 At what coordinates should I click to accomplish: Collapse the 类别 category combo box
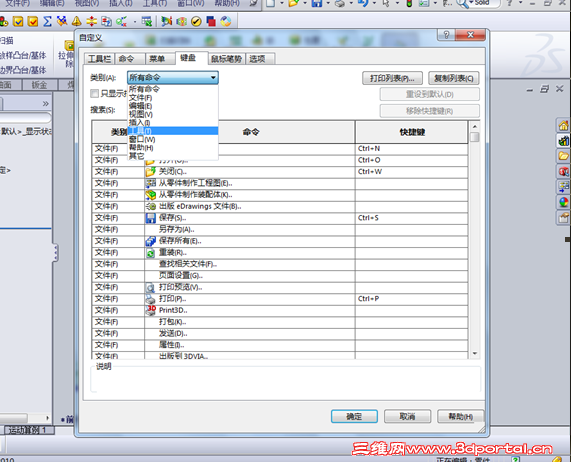coord(213,77)
